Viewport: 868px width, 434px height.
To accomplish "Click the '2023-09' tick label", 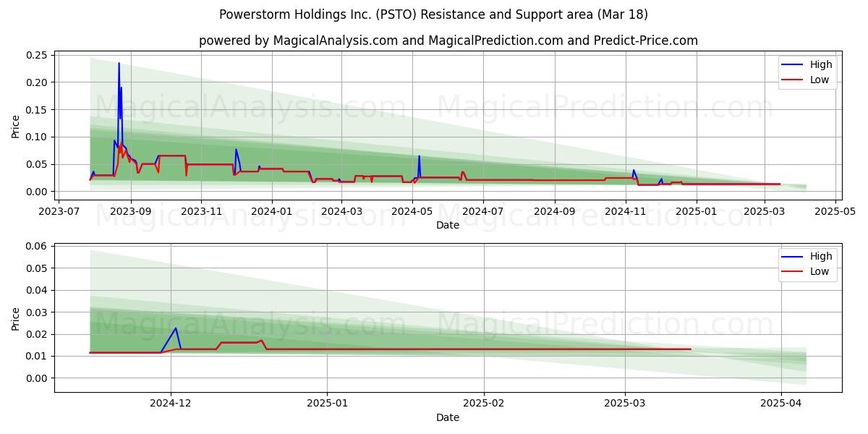I will (x=131, y=211).
